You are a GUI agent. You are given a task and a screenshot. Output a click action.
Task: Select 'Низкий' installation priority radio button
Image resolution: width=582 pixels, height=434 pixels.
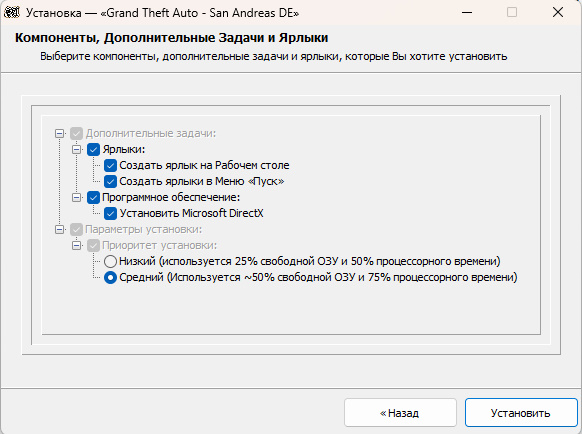click(x=110, y=261)
